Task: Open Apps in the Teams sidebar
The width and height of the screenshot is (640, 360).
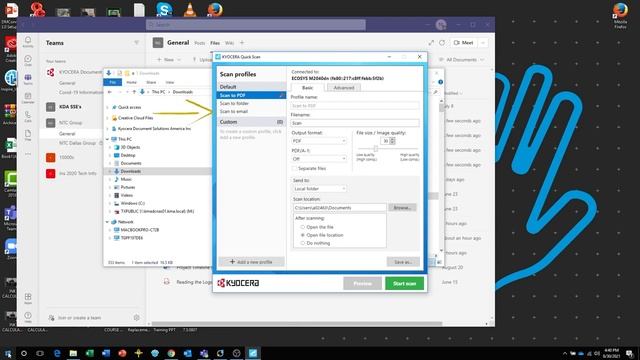Action: click(x=28, y=298)
